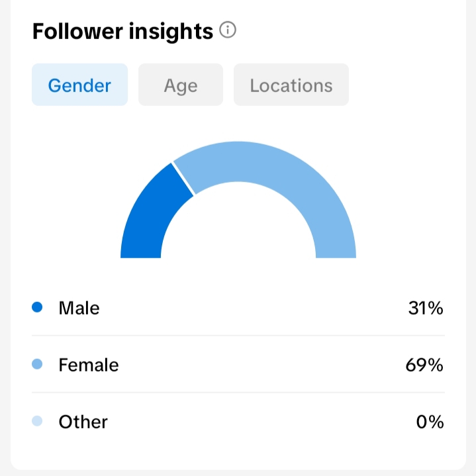Click the info icon beside Follower insights
The image size is (476, 476).
(228, 30)
